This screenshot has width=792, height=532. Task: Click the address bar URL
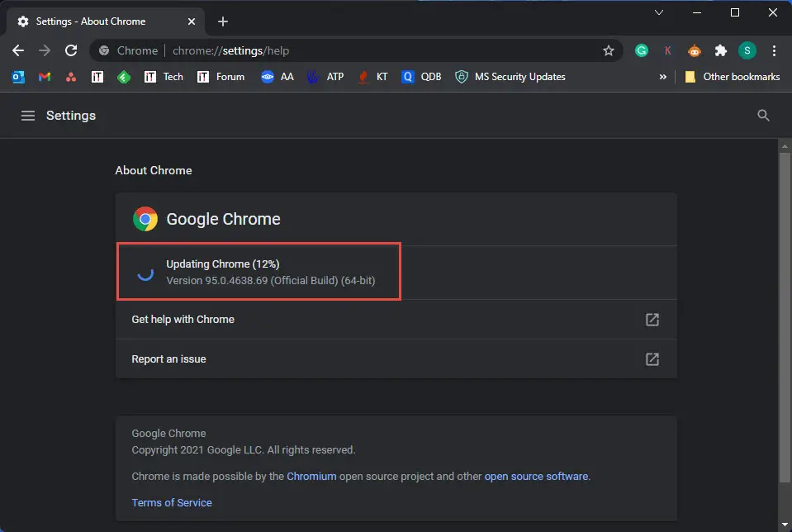(x=231, y=50)
